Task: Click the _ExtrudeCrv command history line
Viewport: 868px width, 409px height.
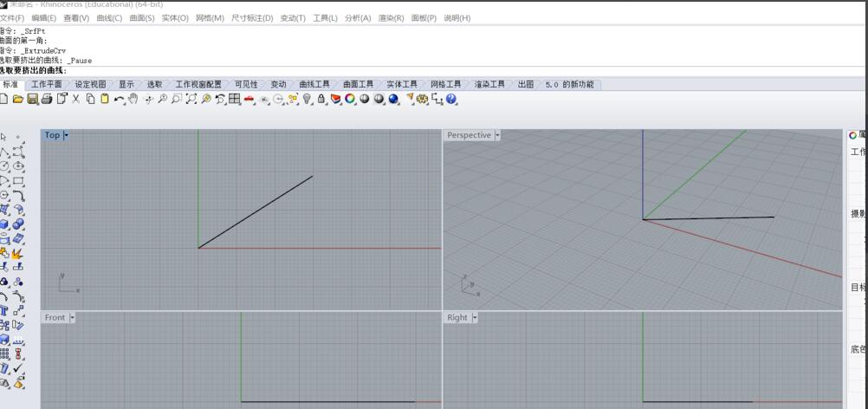Action: point(33,50)
